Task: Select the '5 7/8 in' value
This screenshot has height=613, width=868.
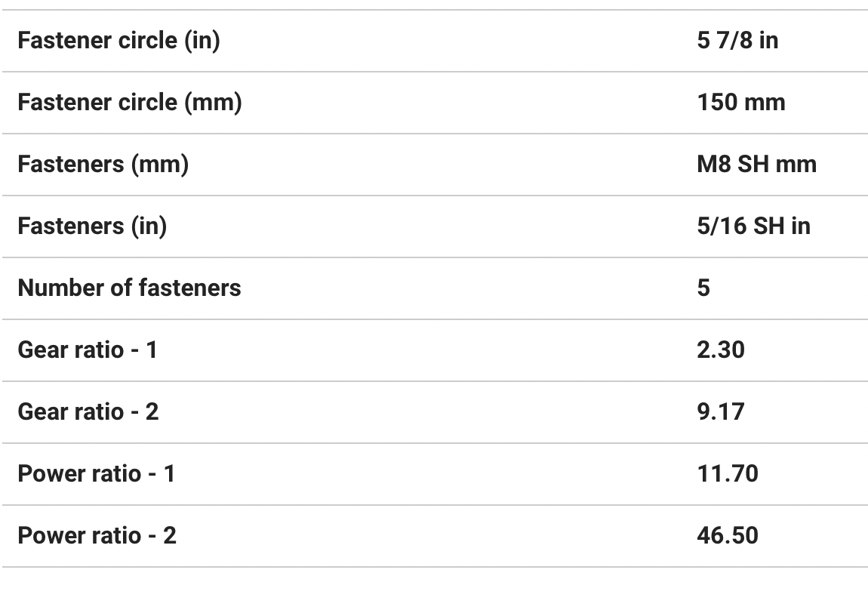Action: pyautogui.click(x=737, y=41)
